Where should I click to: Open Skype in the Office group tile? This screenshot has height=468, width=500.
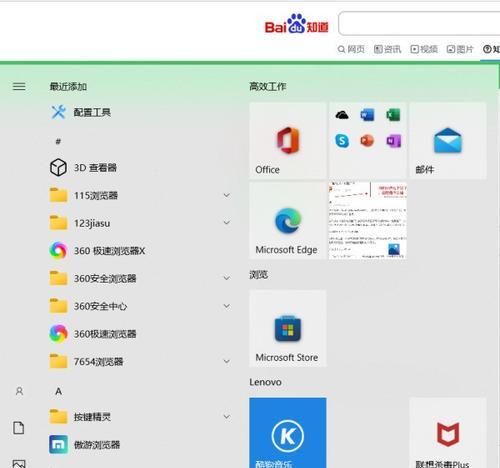pos(342,141)
